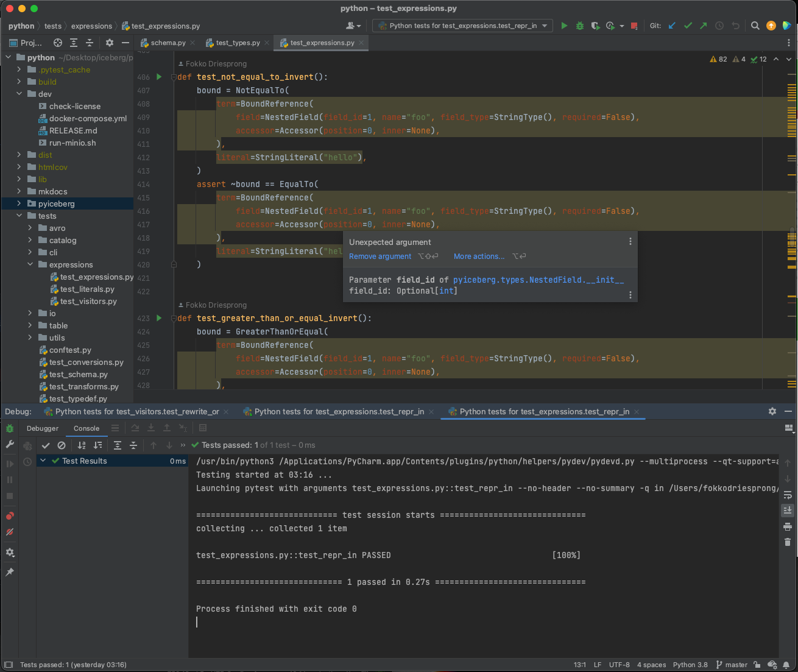The height and width of the screenshot is (672, 798).
Task: Commit changes with the Git checkmark
Action: 688,26
